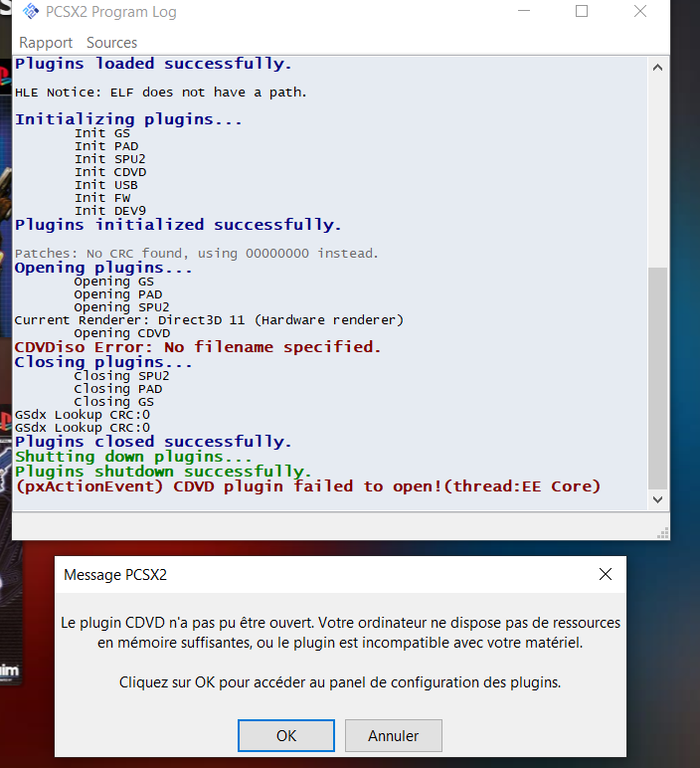Click the 'Opening PAD' log entry
Viewport: 700px width, 768px height.
pyautogui.click(x=118, y=294)
